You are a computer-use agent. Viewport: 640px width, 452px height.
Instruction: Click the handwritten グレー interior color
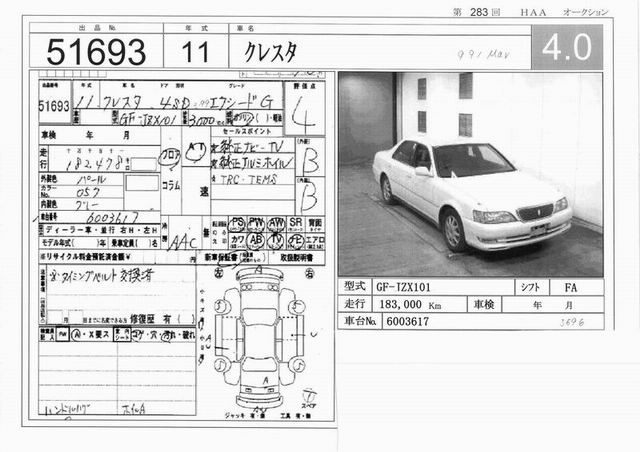tap(87, 205)
